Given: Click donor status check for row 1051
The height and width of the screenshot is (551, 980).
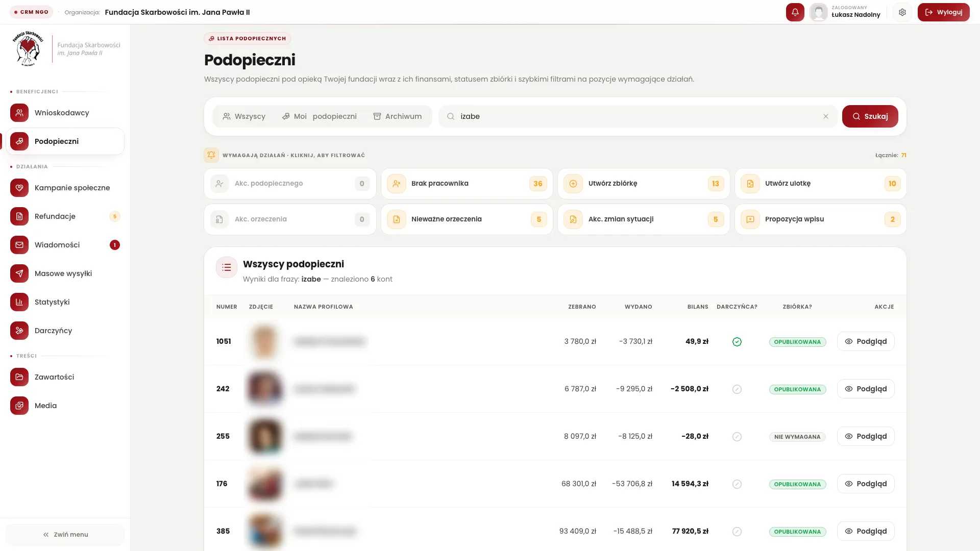Looking at the screenshot, I should [737, 342].
